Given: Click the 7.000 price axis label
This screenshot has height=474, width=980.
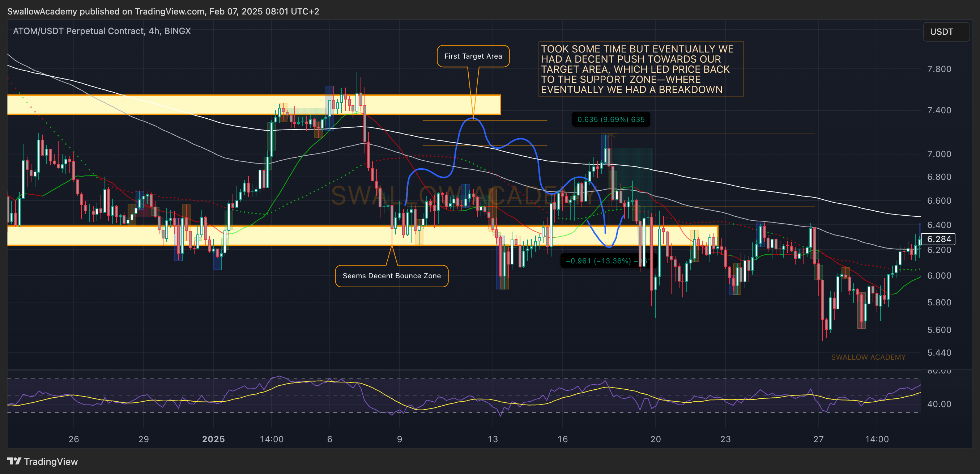Looking at the screenshot, I should 939,154.
